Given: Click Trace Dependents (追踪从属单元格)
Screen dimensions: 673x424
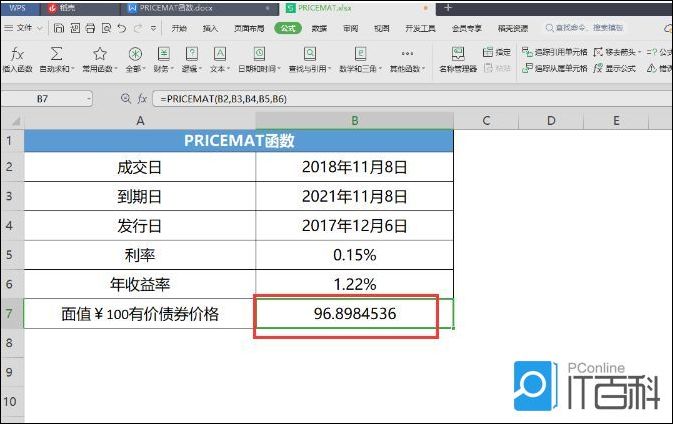Looking at the screenshot, I should coord(555,68).
